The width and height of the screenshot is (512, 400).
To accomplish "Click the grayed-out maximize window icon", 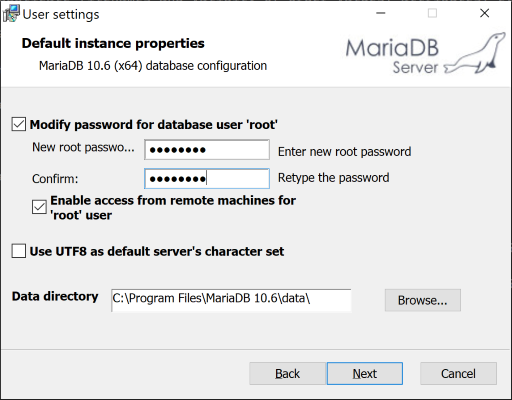I will pos(432,13).
